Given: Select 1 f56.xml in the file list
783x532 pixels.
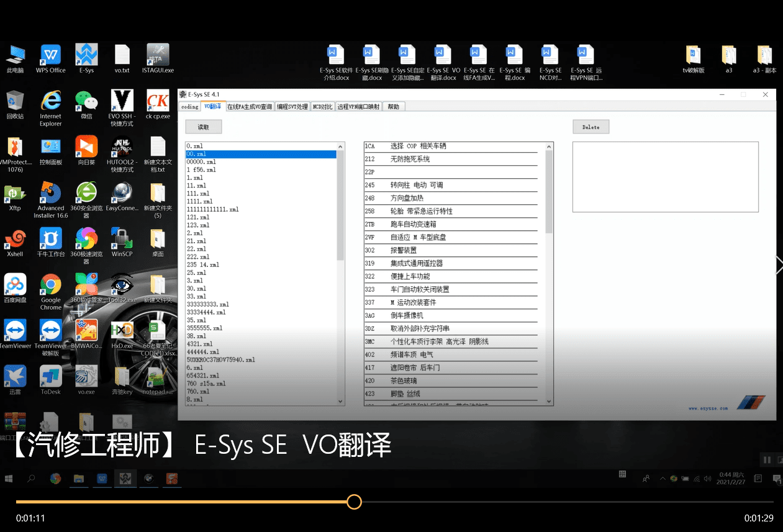Looking at the screenshot, I should pos(201,169).
